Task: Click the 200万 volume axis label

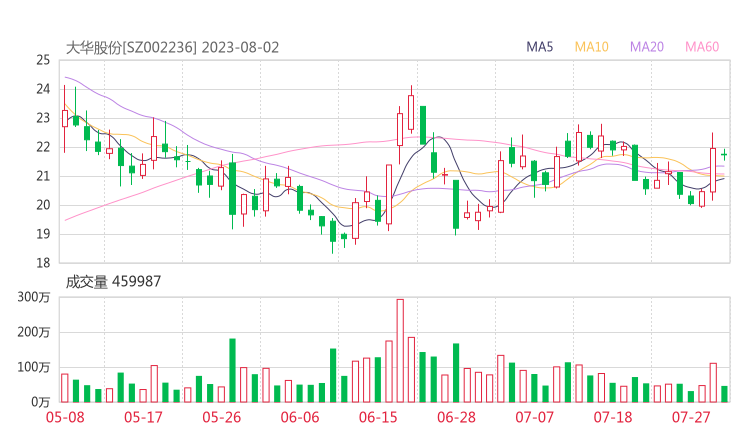Action: (34, 332)
